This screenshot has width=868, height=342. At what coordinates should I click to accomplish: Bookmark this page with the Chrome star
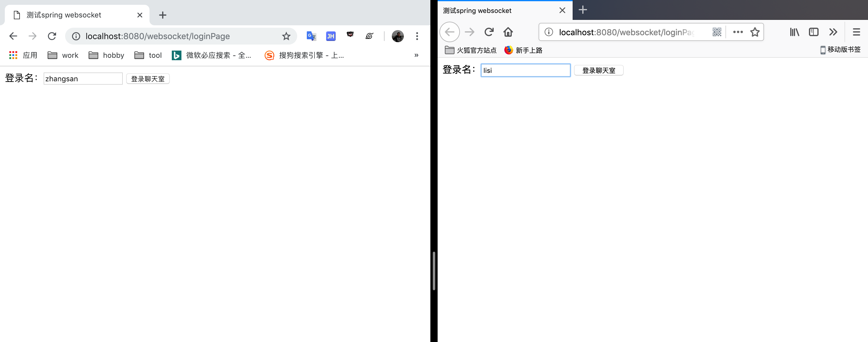coord(286,36)
